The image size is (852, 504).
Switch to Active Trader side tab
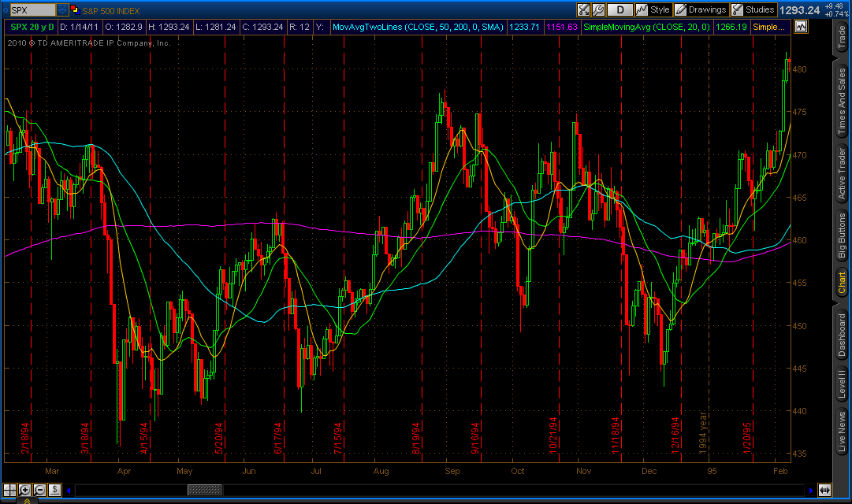(843, 174)
